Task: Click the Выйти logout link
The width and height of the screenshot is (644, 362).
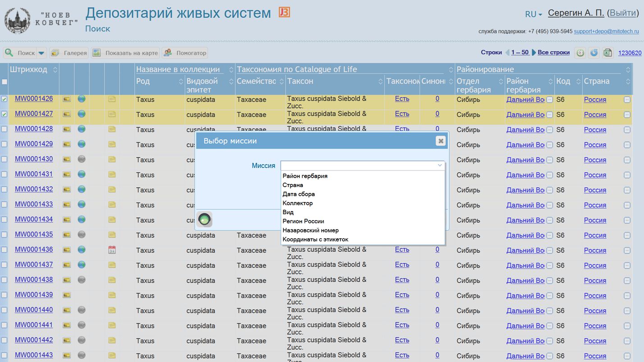Action: pos(623,13)
